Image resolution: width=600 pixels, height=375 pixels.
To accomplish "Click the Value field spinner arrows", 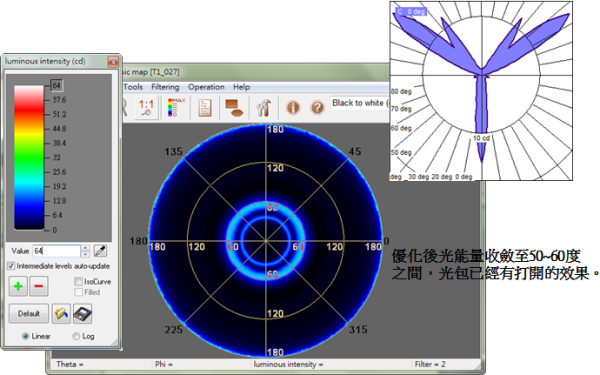I will click(x=86, y=251).
